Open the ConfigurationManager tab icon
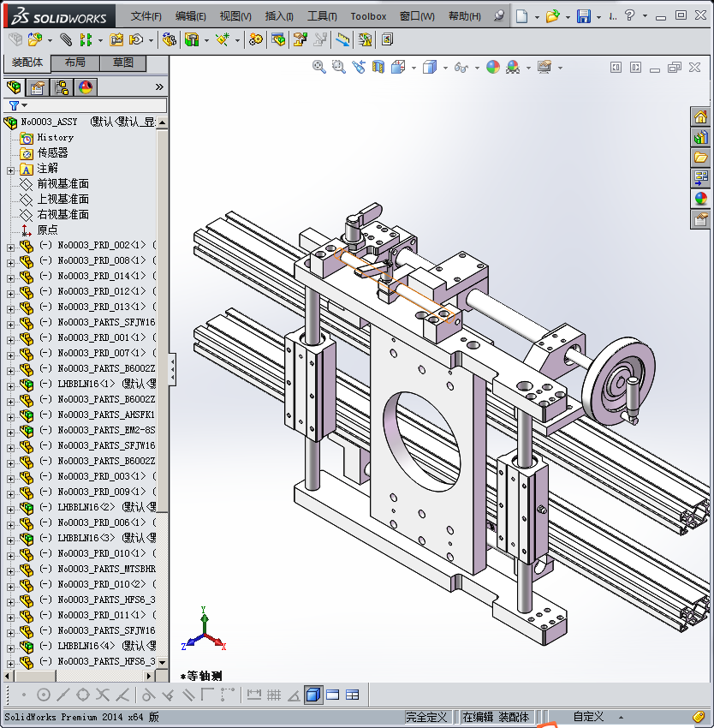 [x=62, y=87]
